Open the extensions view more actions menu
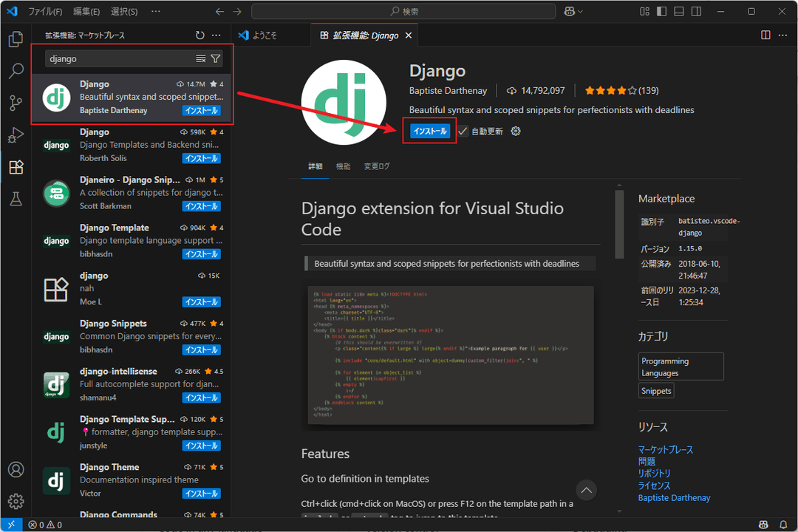Image resolution: width=798 pixels, height=532 pixels. pyautogui.click(x=216, y=34)
